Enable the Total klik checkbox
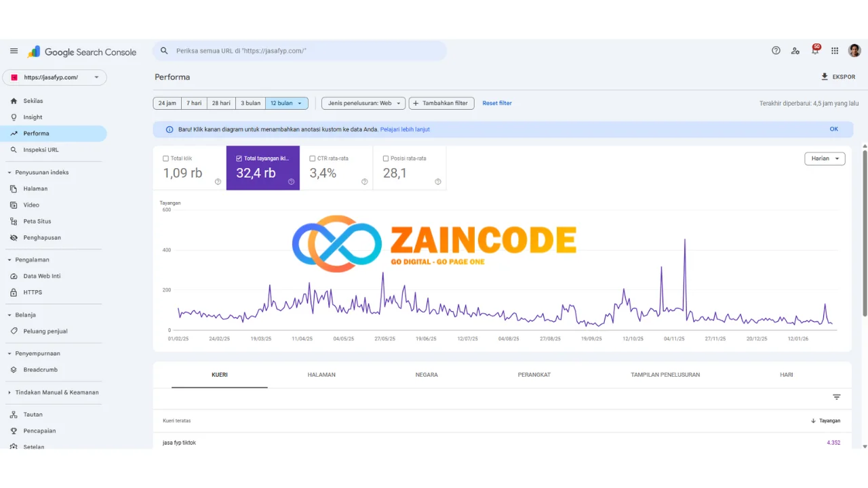868x488 pixels. [165, 159]
